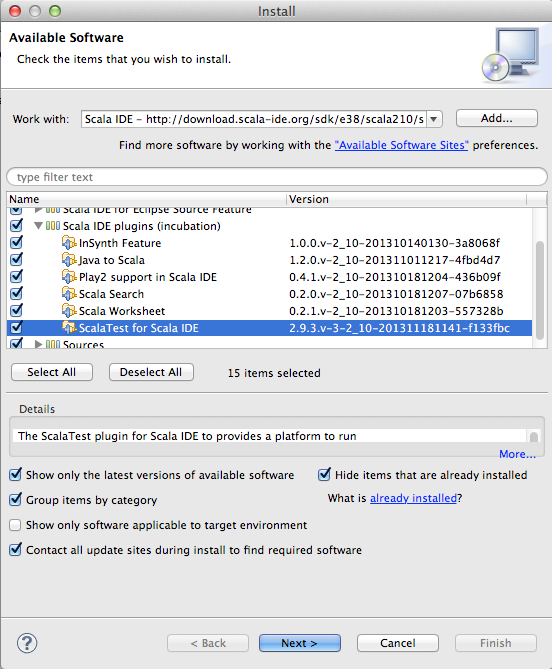The width and height of the screenshot is (552, 669).
Task: Open help with the question mark icon
Action: point(27,643)
